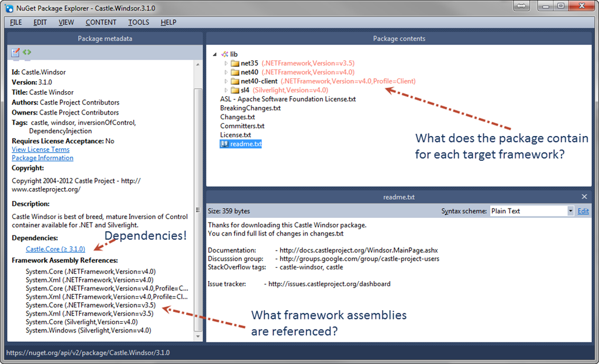Viewport: 599px width, 364px height.
Task: Open the CONTENT menu
Action: [101, 22]
